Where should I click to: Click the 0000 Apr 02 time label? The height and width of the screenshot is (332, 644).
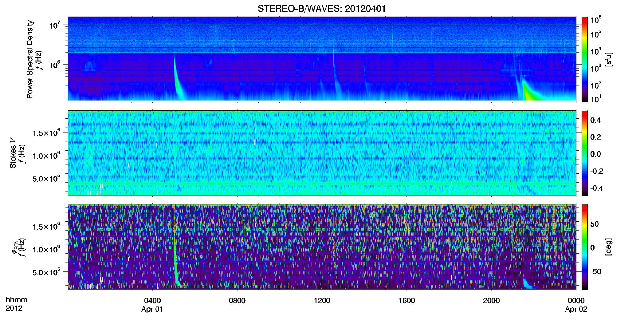[576, 305]
